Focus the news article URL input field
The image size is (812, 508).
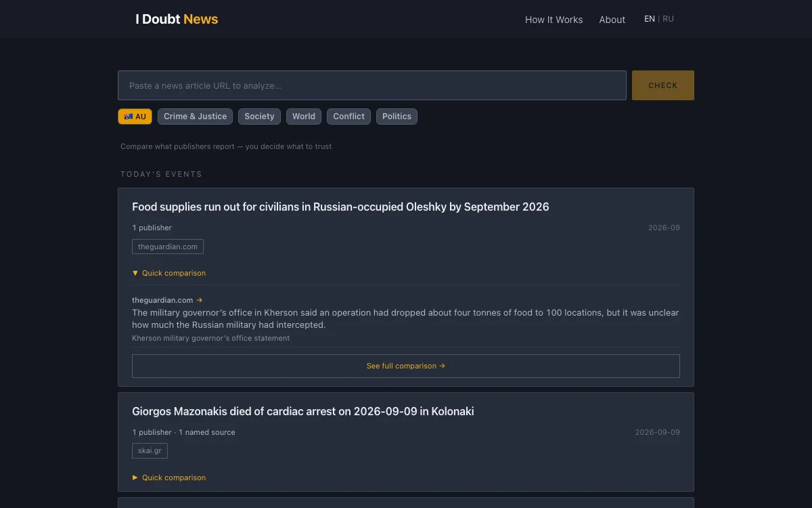(x=372, y=85)
